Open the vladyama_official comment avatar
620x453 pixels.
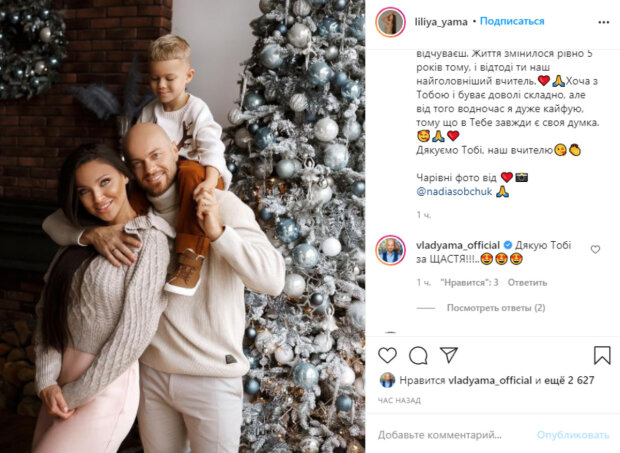tap(391, 251)
